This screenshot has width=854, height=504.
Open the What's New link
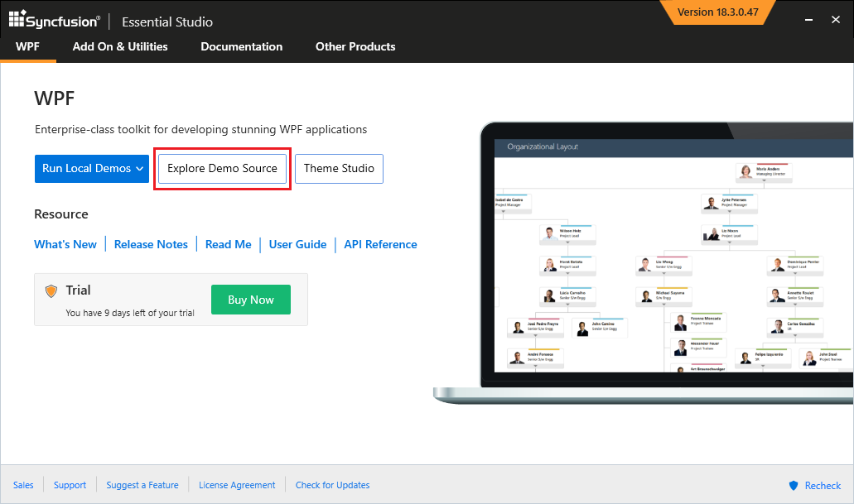pos(65,244)
